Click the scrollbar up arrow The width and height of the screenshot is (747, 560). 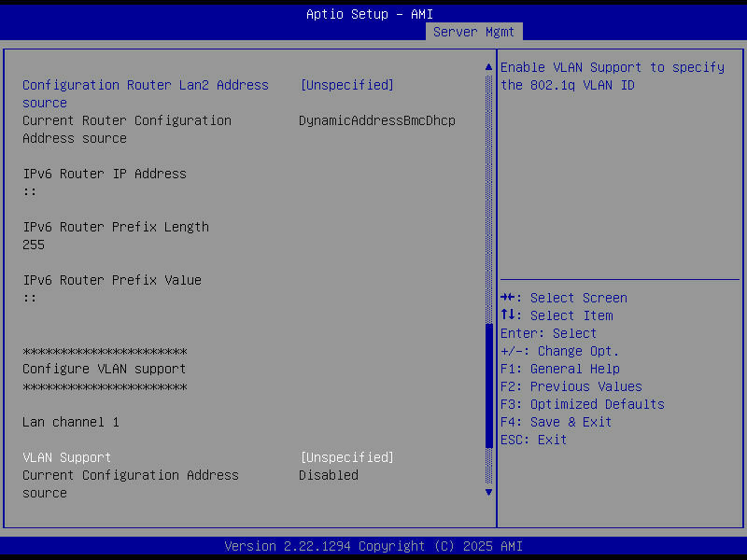tap(487, 66)
